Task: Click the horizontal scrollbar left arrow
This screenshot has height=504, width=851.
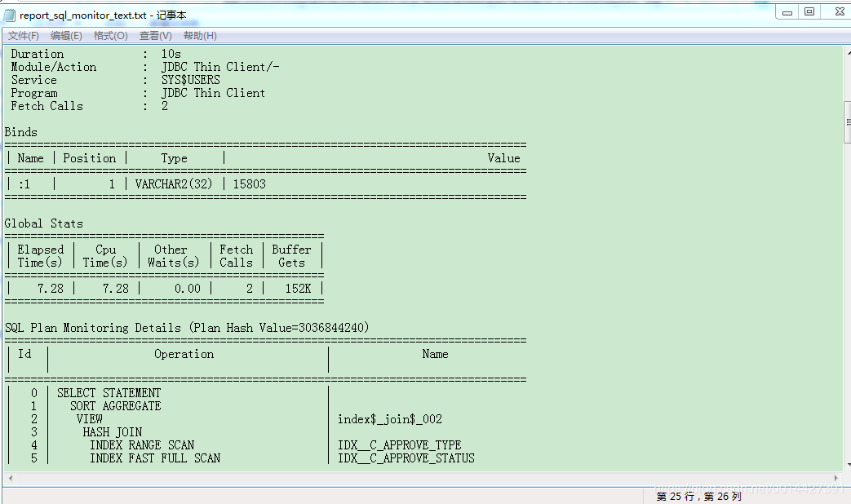Action: coord(11,478)
